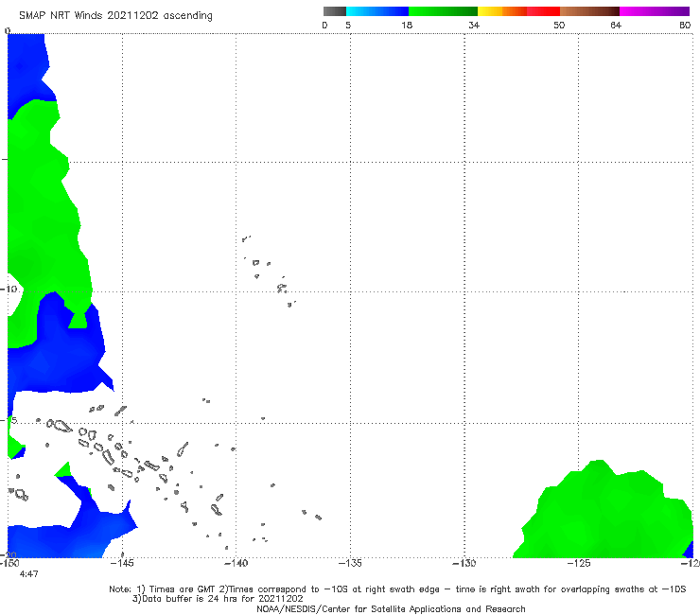Click the magenta 64-80 color bar segment
Image resolution: width=700 pixels, height=615 pixels.
[655, 11]
